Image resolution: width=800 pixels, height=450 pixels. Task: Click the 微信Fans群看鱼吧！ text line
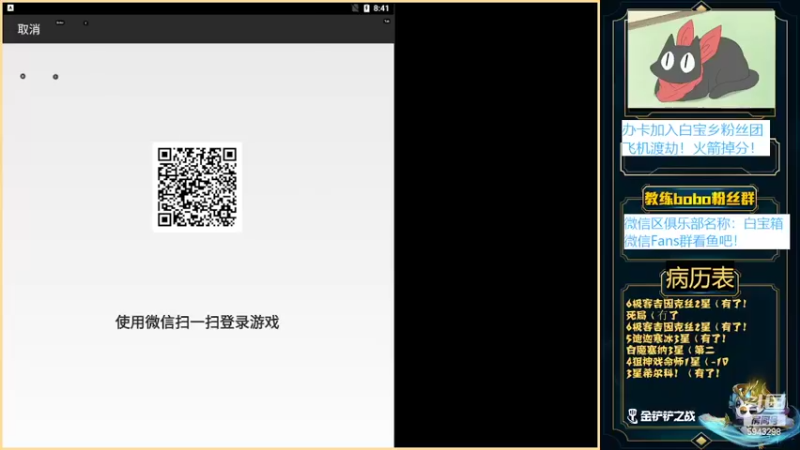point(681,241)
